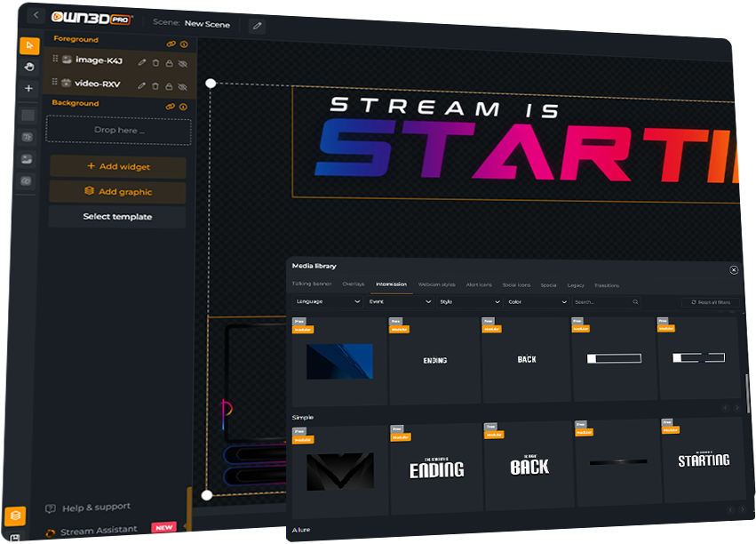Click the Media library search field
Screen dimensions: 756x544
604,302
